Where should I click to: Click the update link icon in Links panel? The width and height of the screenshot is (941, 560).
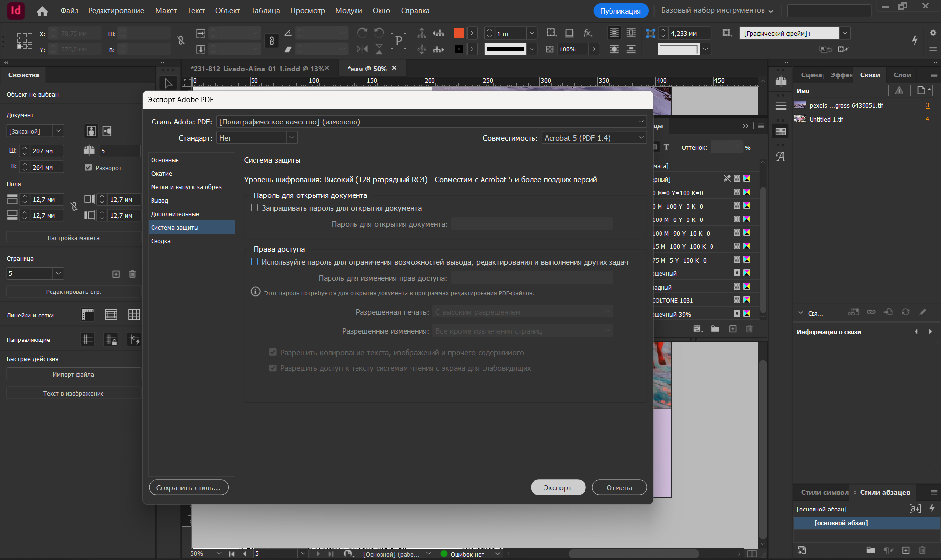(x=905, y=312)
